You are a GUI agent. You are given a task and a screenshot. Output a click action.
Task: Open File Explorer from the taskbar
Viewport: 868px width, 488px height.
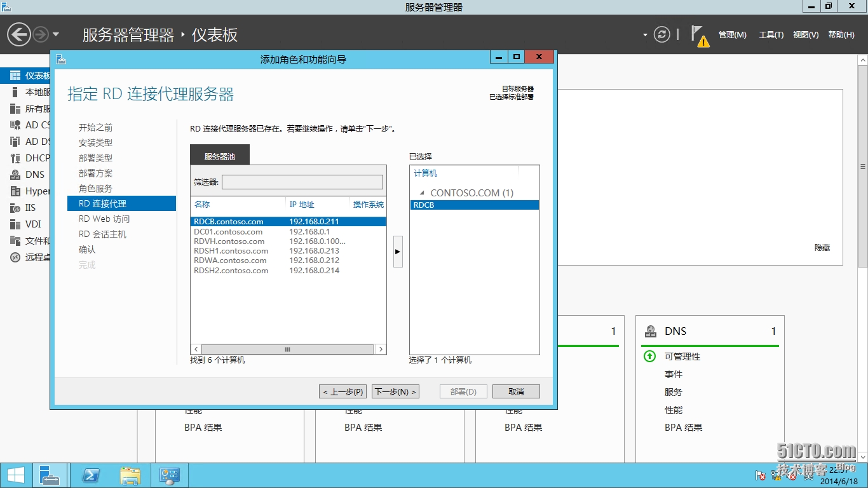point(130,476)
